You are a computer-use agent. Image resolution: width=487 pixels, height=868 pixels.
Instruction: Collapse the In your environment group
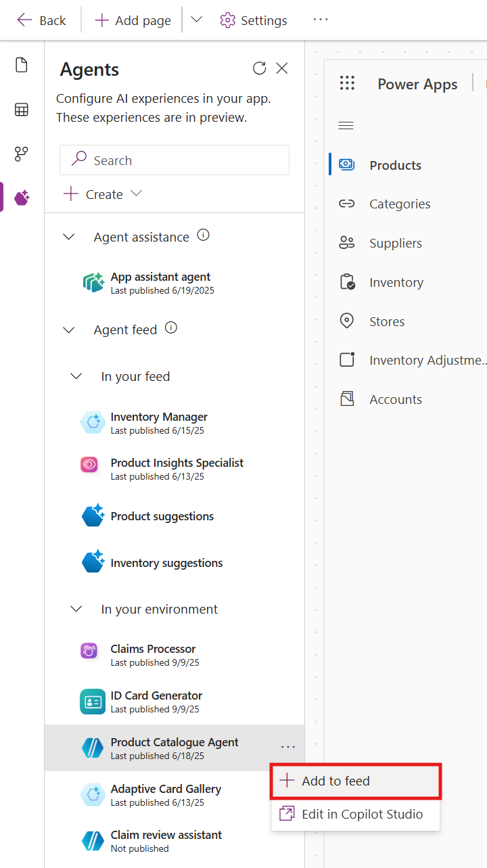tap(76, 609)
